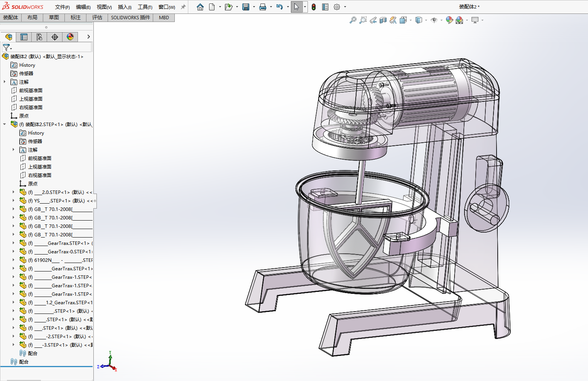Click Zoom to Fit magnifier icon
Screen dimensions: 588x381
353,20
